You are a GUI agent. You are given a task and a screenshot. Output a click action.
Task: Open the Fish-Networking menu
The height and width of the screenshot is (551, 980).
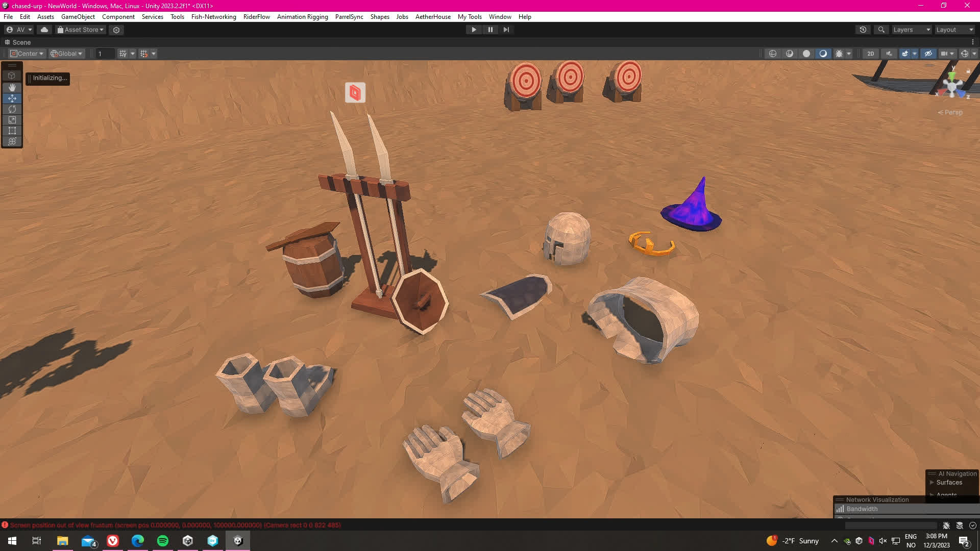pyautogui.click(x=213, y=17)
